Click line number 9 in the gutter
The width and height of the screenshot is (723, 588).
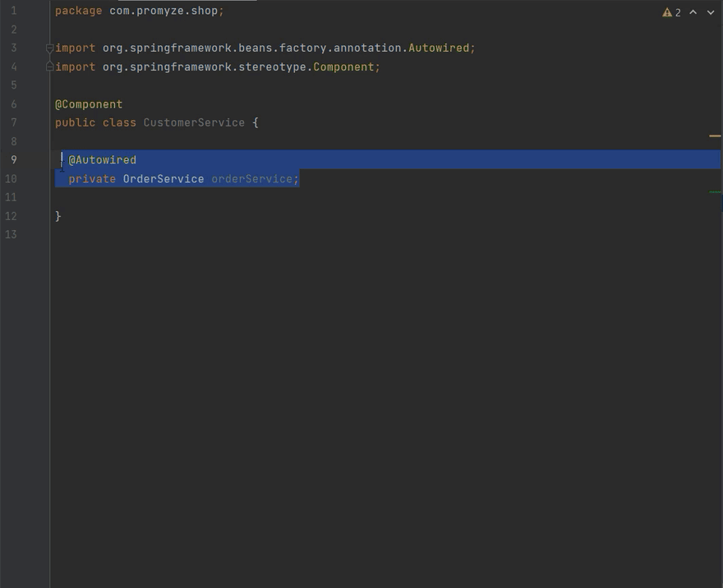13,159
